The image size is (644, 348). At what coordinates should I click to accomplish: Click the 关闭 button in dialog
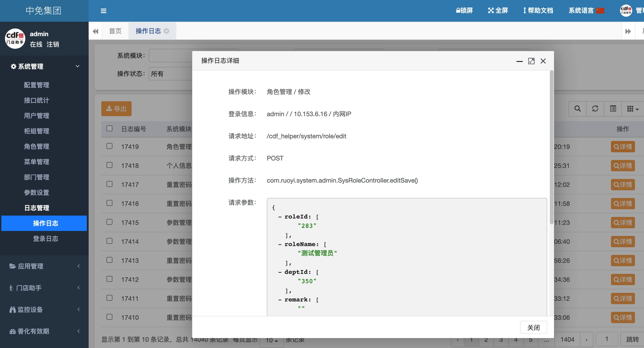(533, 327)
